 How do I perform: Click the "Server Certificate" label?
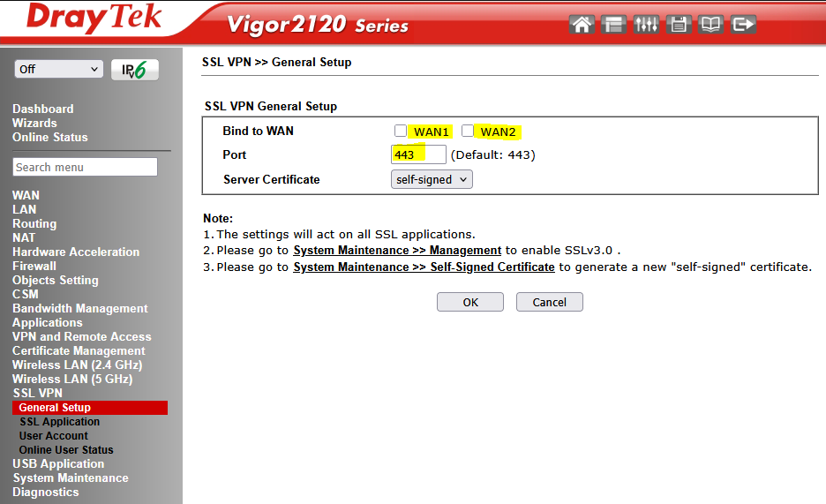pyautogui.click(x=271, y=179)
